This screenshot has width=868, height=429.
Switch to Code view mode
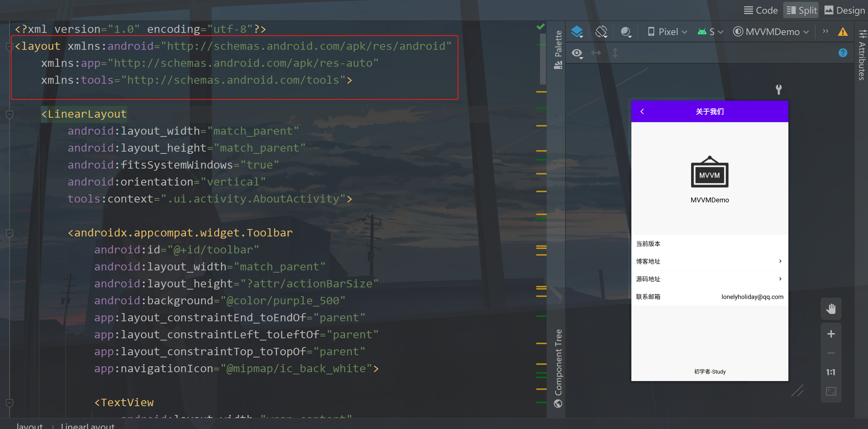click(x=760, y=10)
